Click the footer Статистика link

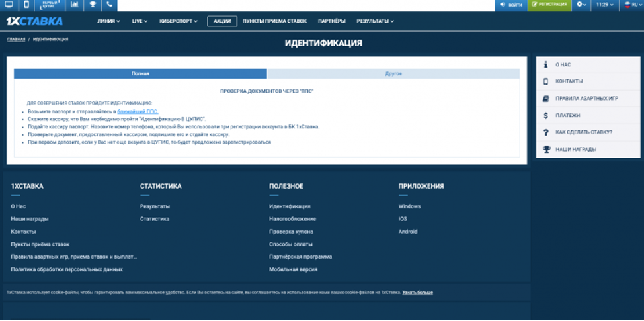(155, 219)
